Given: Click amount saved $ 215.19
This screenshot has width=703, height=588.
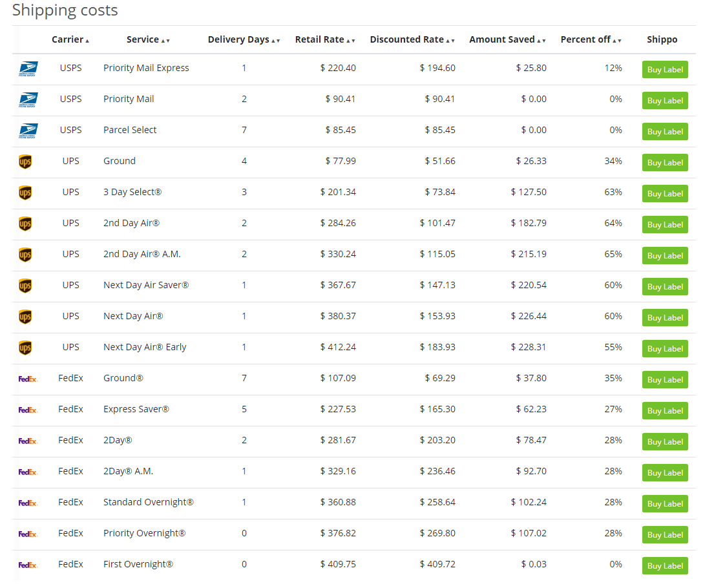Looking at the screenshot, I should click(529, 254).
